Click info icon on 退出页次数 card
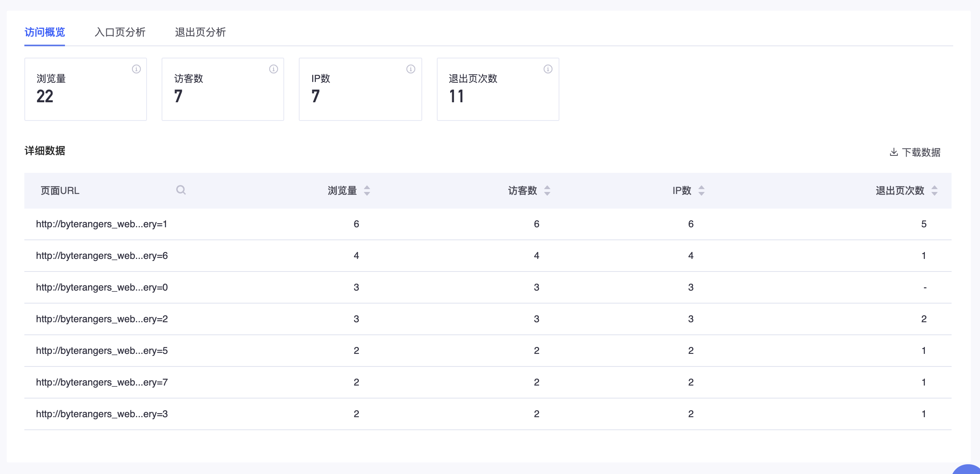Screen dimensions: 980x474 click(x=548, y=69)
